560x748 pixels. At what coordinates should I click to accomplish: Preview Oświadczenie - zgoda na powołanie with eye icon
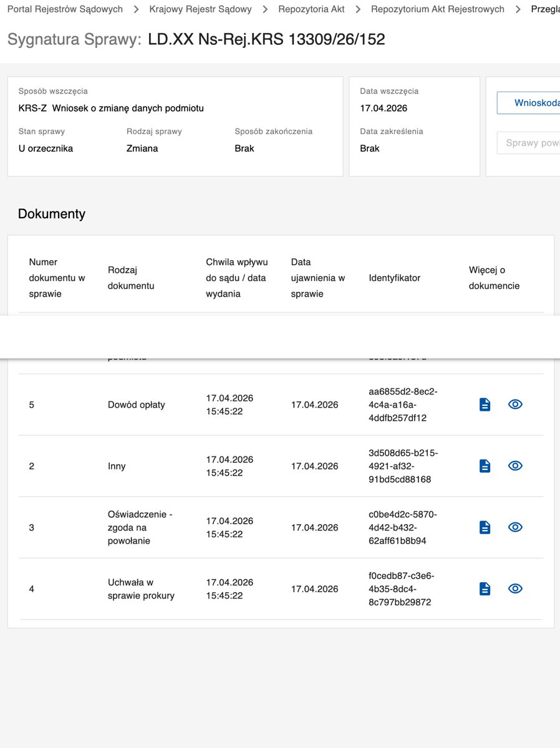pyautogui.click(x=515, y=527)
